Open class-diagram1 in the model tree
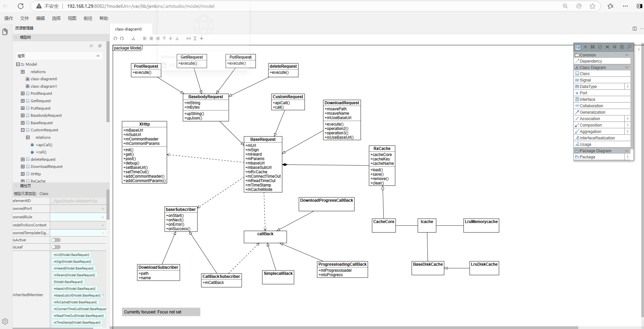The height and width of the screenshot is (329, 644). [x=44, y=86]
